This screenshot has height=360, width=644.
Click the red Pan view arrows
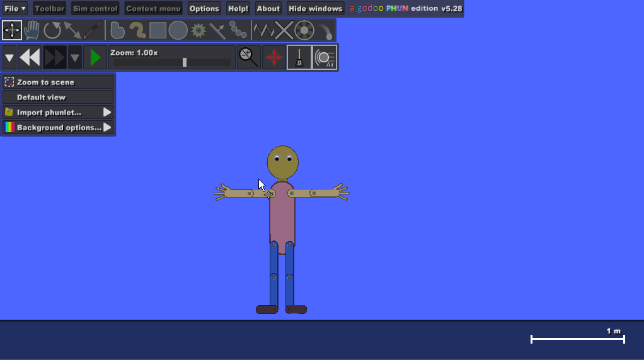(x=274, y=57)
